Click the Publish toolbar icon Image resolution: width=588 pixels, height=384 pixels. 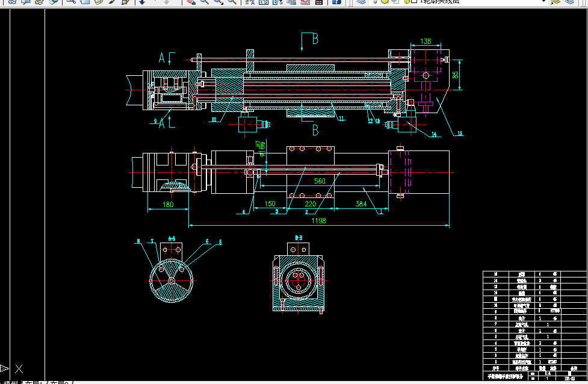pos(39,1)
